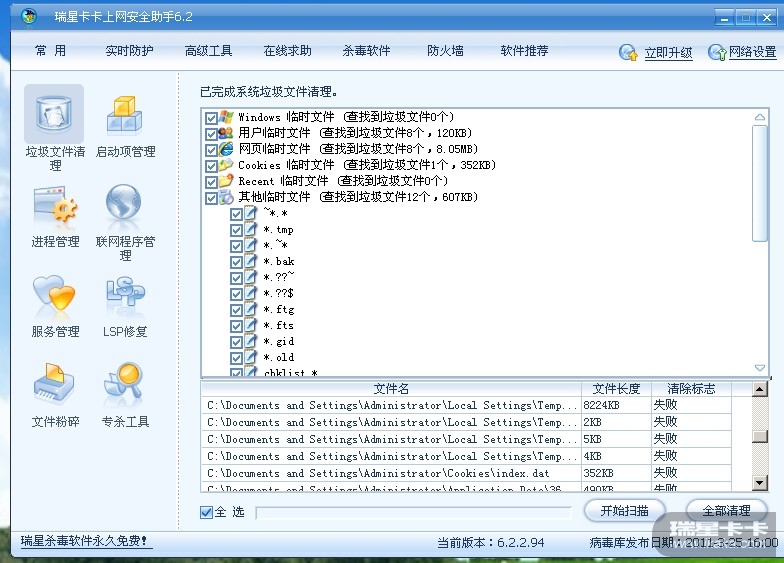Click the results table scrollbar thumb
This screenshot has height=563, width=784.
point(760,436)
